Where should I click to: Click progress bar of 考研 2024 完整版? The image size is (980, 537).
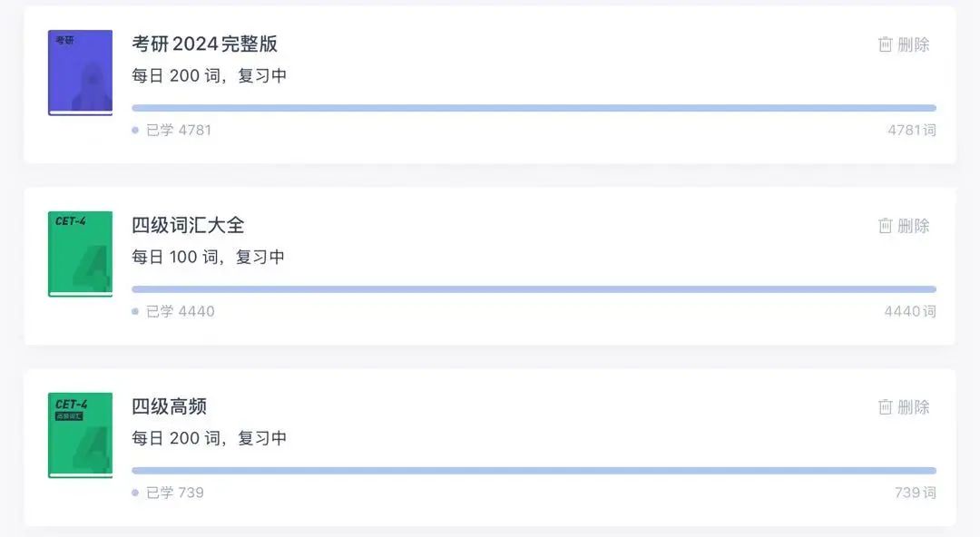coord(534,108)
